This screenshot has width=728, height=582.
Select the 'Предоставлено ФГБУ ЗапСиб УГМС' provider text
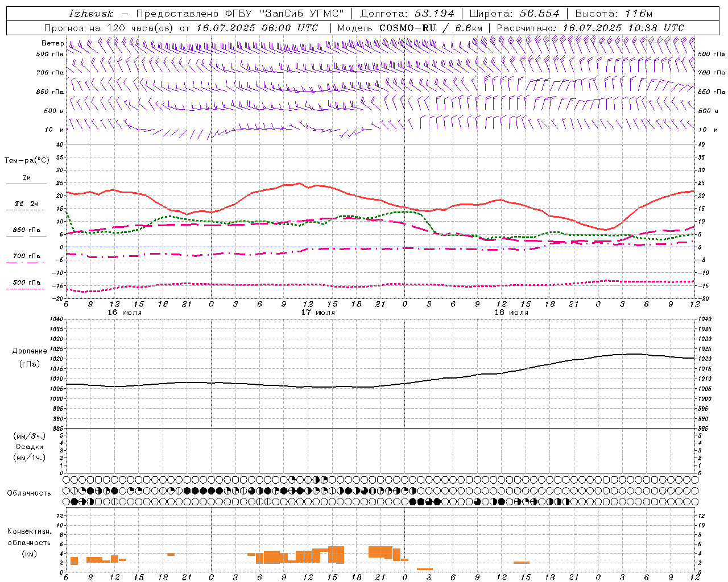tap(239, 14)
